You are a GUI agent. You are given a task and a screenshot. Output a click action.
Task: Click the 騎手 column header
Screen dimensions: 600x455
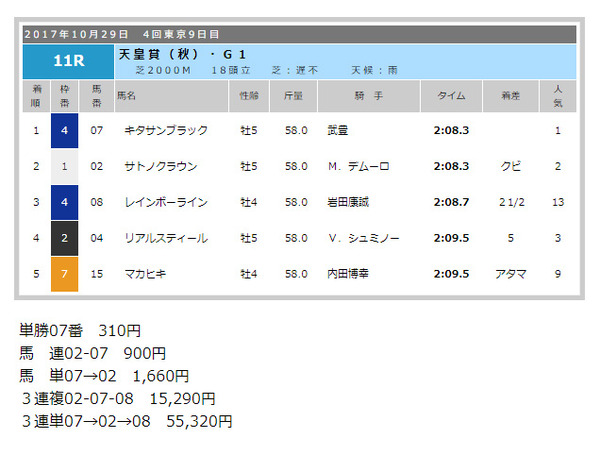point(368,96)
